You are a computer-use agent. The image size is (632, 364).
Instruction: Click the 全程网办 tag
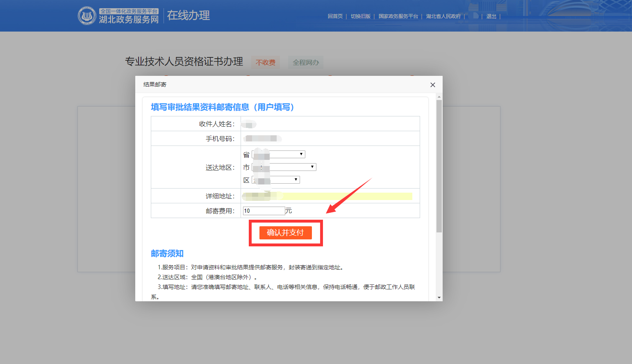pyautogui.click(x=305, y=62)
